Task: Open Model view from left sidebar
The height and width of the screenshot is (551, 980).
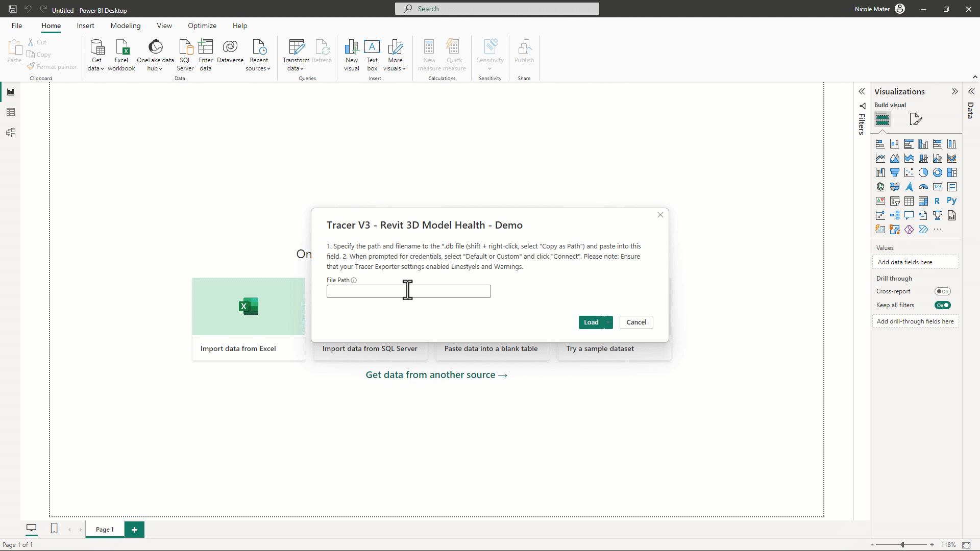Action: (x=11, y=133)
